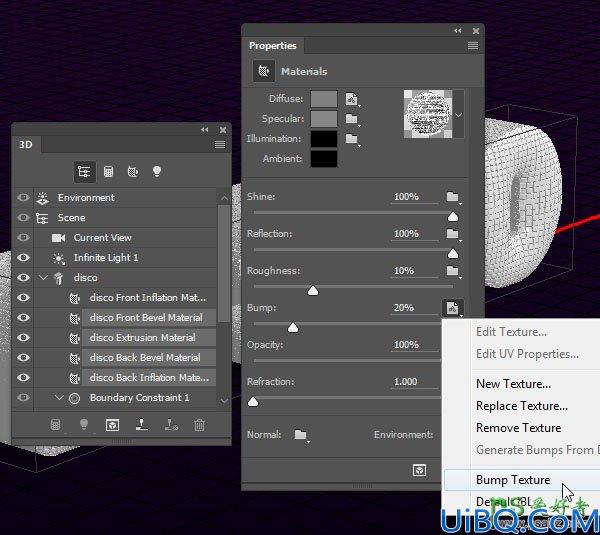Click the Specular color swatch
Screen dimensions: 600x535
click(324, 119)
